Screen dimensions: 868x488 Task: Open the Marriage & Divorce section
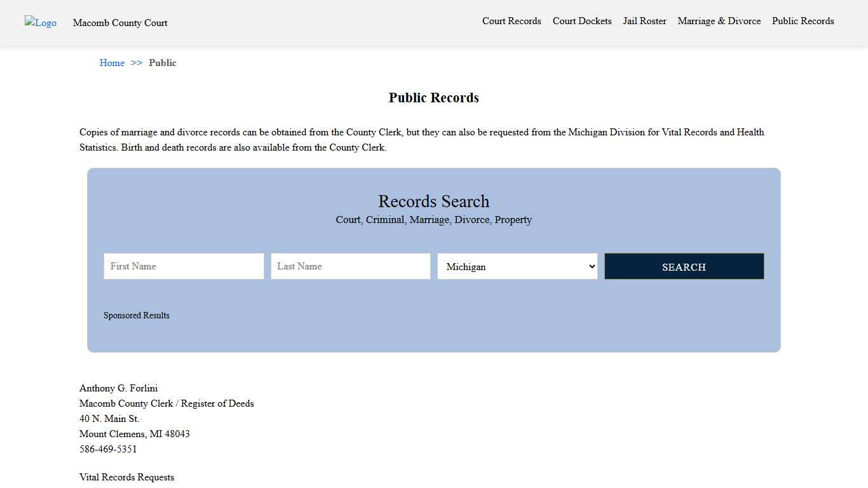coord(719,21)
